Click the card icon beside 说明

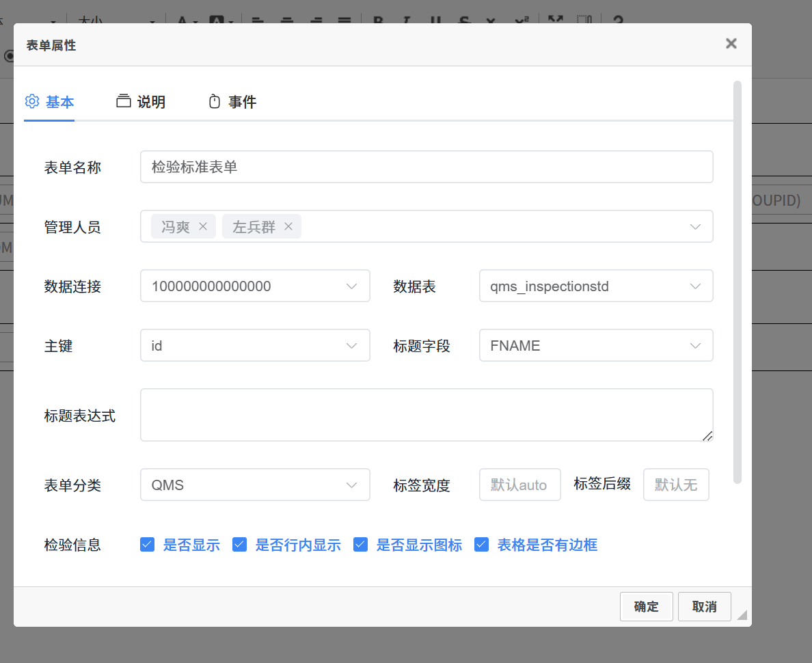pos(124,101)
